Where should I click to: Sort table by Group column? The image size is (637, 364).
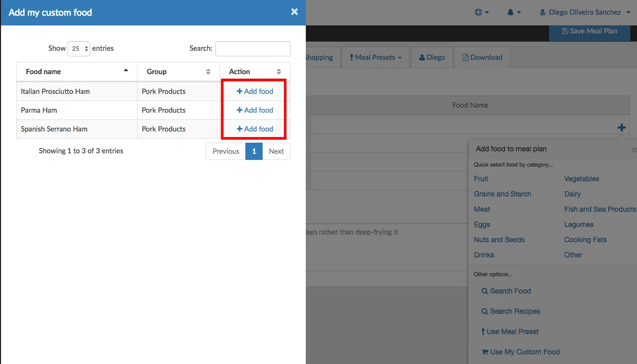pos(178,72)
